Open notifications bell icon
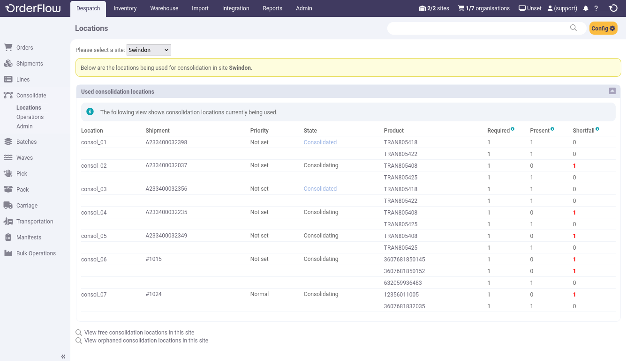This screenshot has width=626, height=364. (586, 8)
